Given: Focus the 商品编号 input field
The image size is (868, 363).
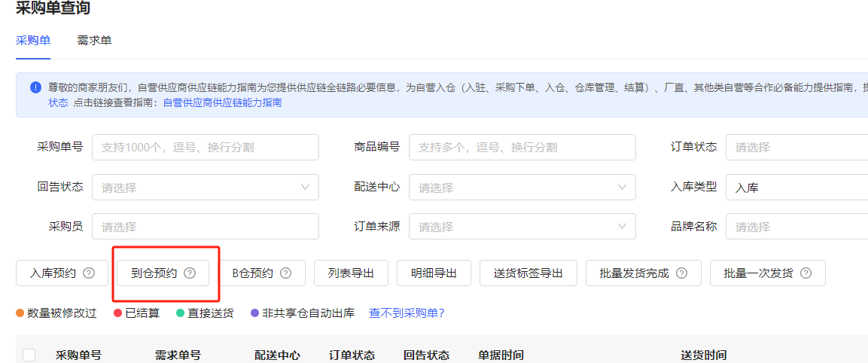Looking at the screenshot, I should (522, 148).
